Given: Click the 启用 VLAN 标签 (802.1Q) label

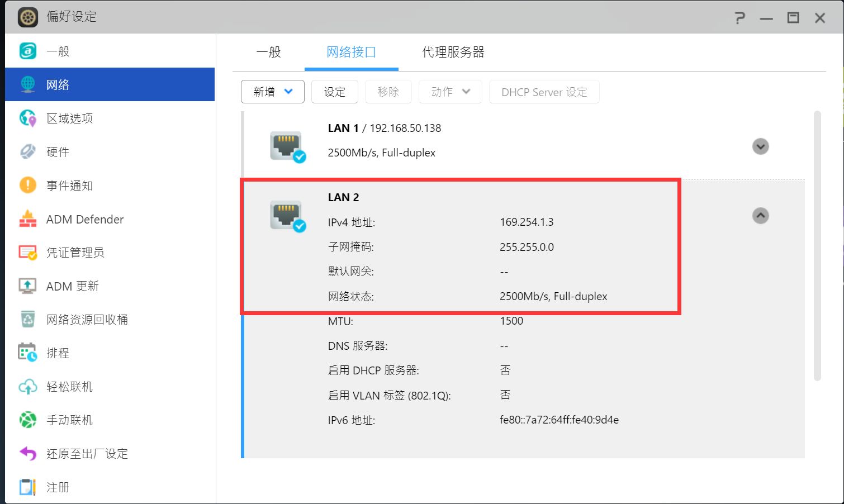Looking at the screenshot, I should coord(389,396).
